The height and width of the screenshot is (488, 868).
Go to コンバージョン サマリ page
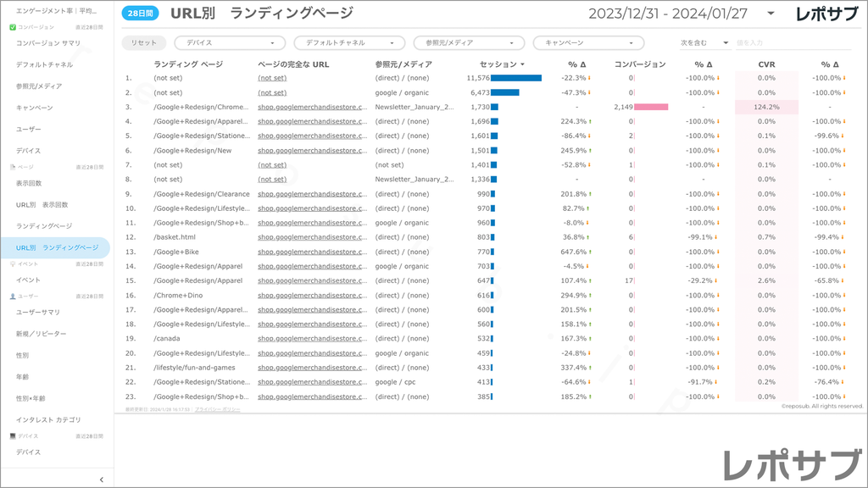48,42
